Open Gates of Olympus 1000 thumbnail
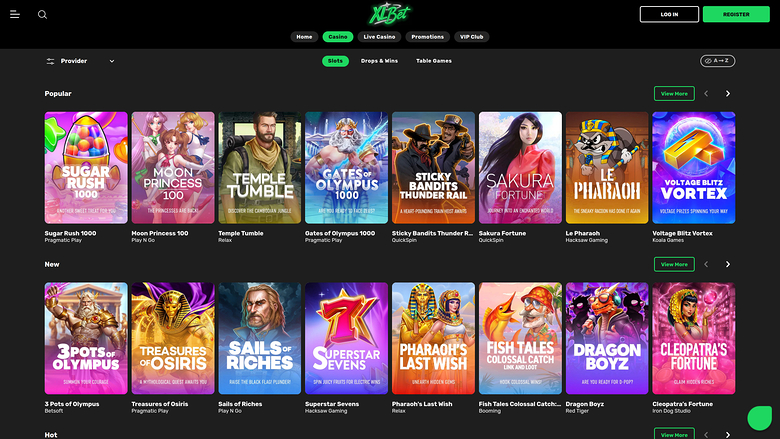780x439 pixels. coord(346,168)
